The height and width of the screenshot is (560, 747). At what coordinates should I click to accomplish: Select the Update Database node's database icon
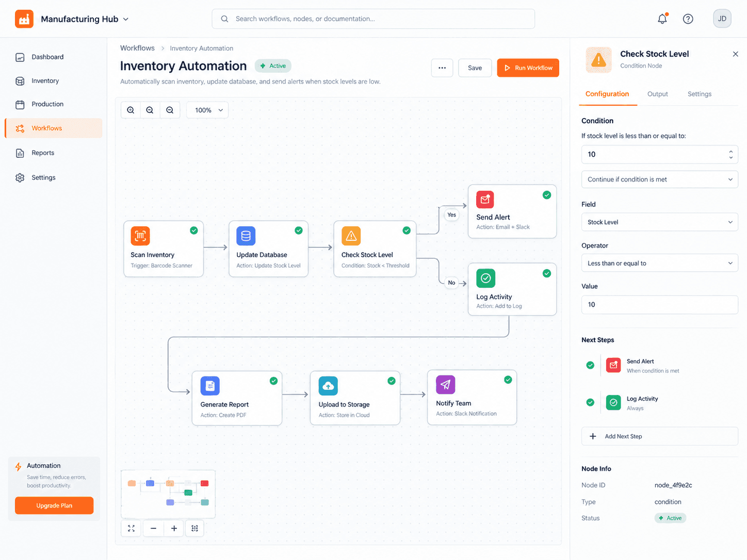(246, 236)
